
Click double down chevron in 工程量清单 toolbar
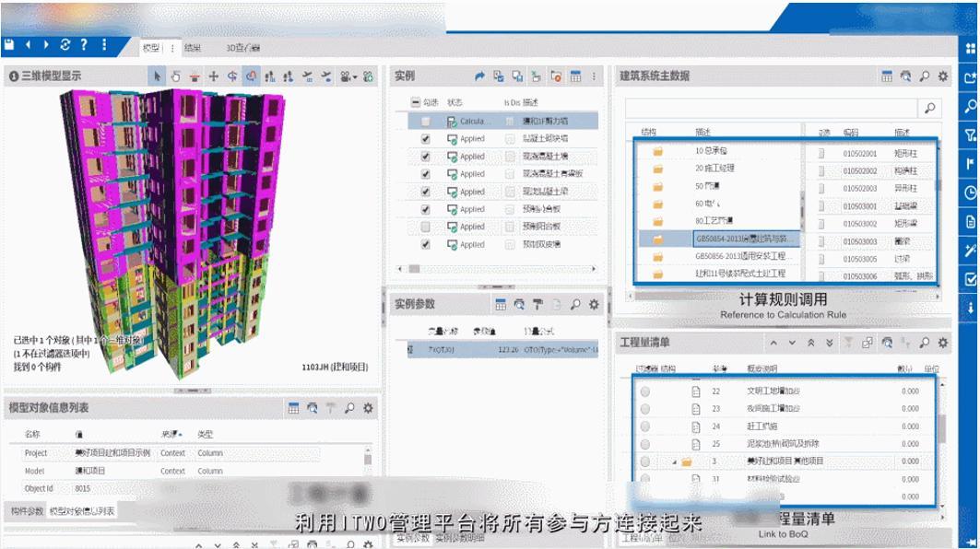[x=830, y=343]
